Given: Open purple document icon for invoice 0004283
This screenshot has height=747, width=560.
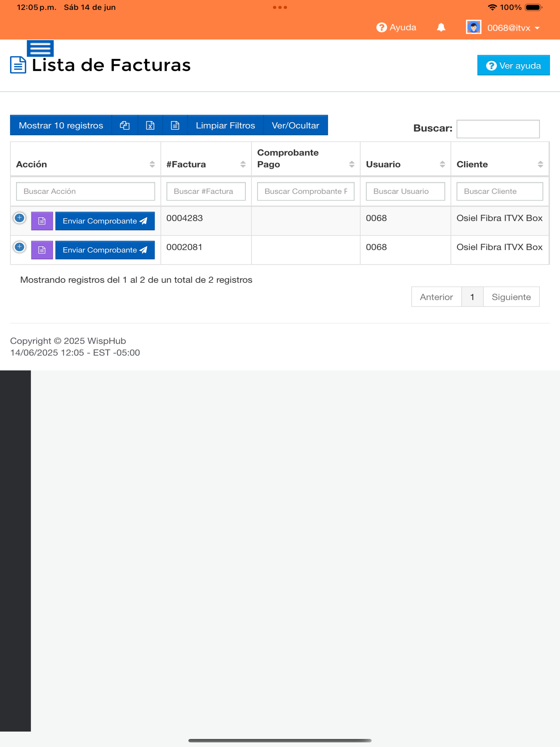Looking at the screenshot, I should tap(42, 221).
